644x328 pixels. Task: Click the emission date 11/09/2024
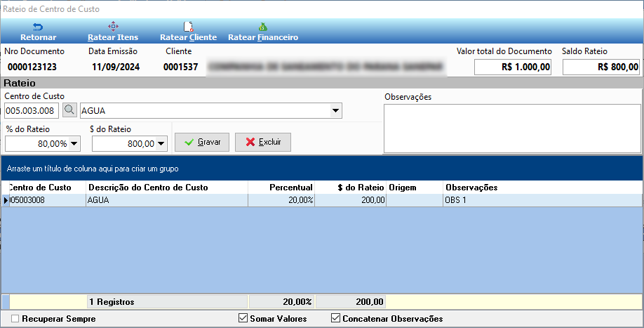click(x=116, y=67)
